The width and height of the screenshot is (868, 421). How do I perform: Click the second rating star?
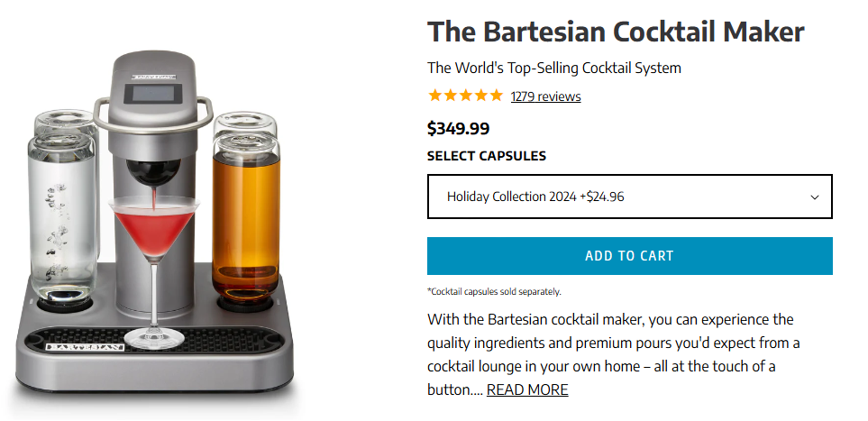point(450,96)
